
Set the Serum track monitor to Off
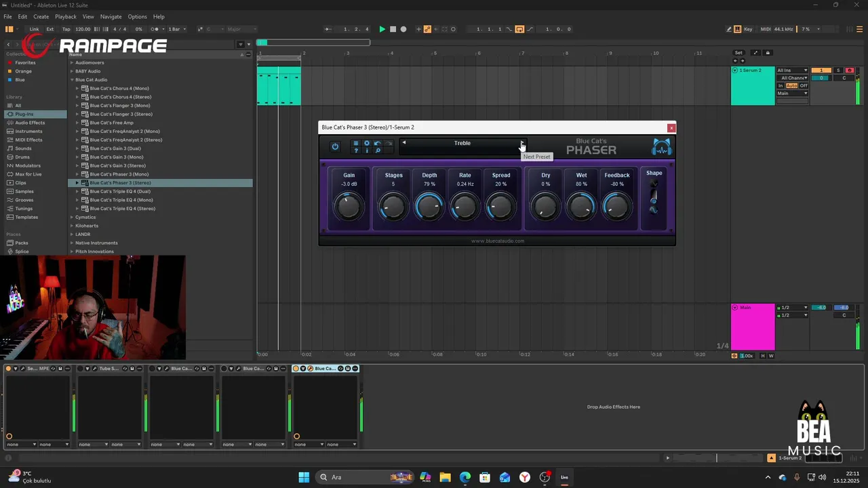(x=804, y=86)
